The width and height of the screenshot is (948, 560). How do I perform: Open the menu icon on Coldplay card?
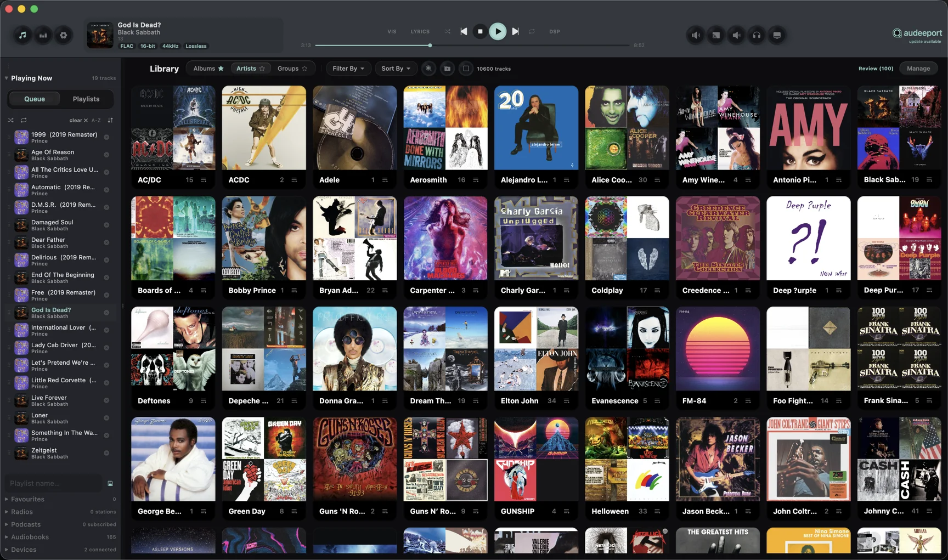[657, 290]
